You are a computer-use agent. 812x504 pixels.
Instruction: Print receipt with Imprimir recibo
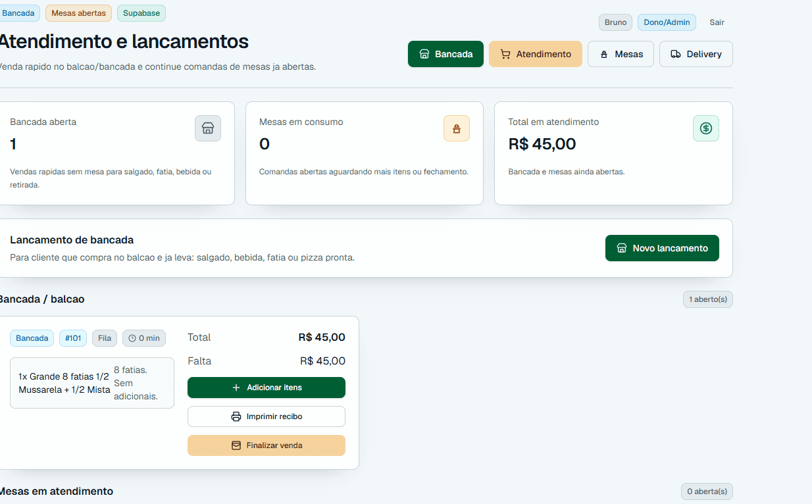[x=266, y=416]
